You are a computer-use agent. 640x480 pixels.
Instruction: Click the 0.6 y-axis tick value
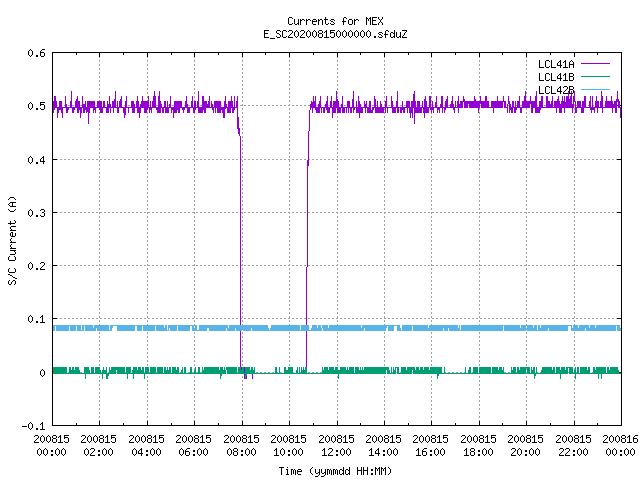[x=36, y=53]
